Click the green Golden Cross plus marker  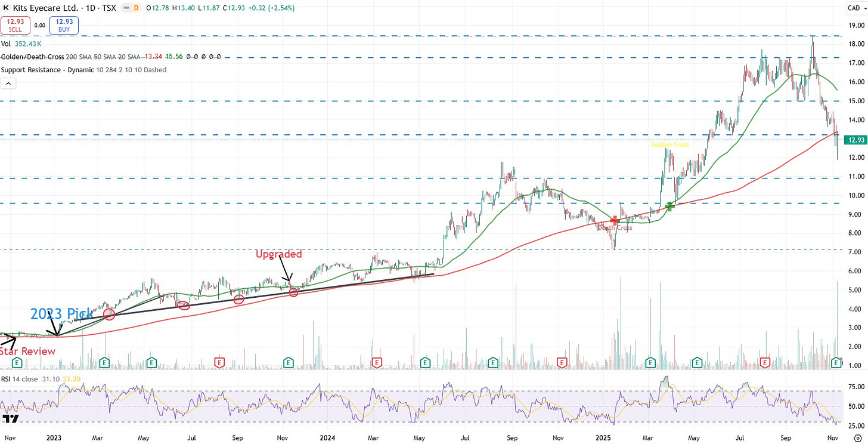[670, 206]
